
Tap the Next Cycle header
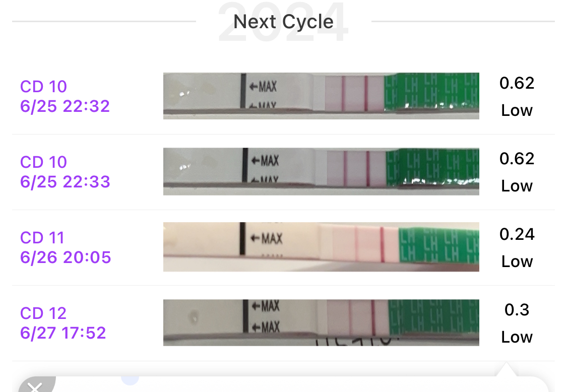(283, 22)
